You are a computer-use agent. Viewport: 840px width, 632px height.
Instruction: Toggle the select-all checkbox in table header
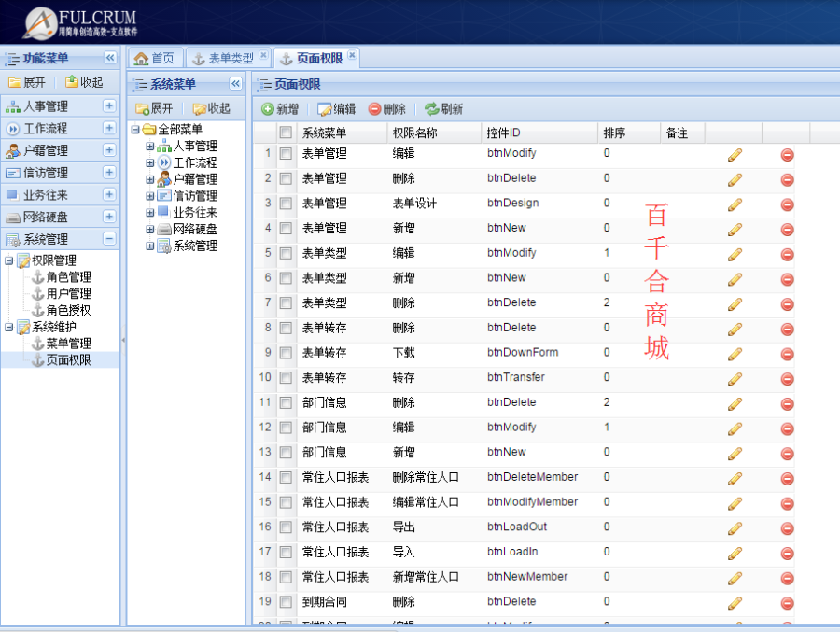[286, 133]
